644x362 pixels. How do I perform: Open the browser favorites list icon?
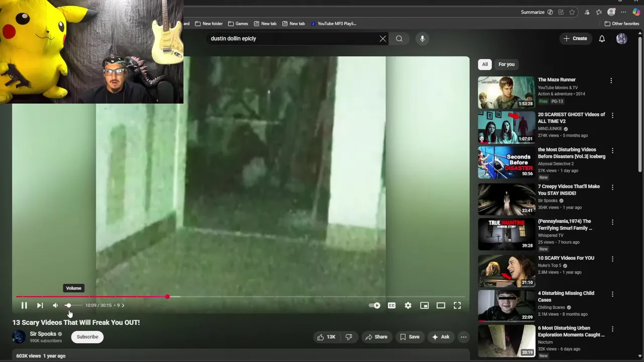click(x=599, y=12)
